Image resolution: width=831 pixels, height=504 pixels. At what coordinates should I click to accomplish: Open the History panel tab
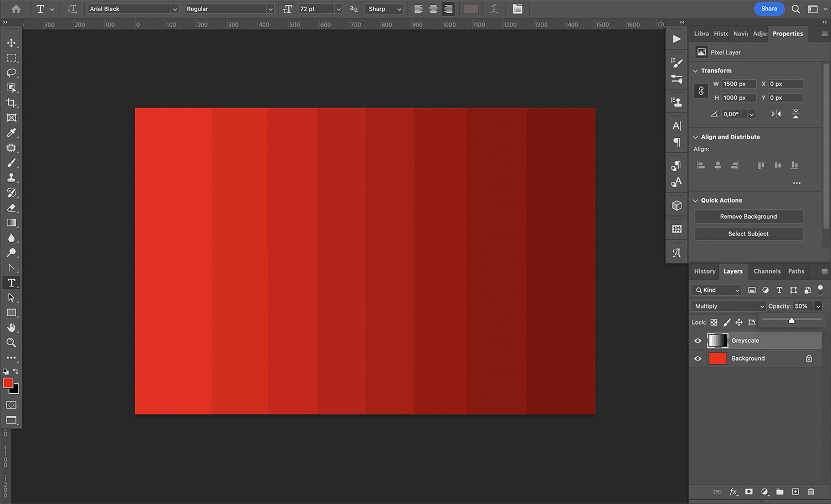[704, 271]
